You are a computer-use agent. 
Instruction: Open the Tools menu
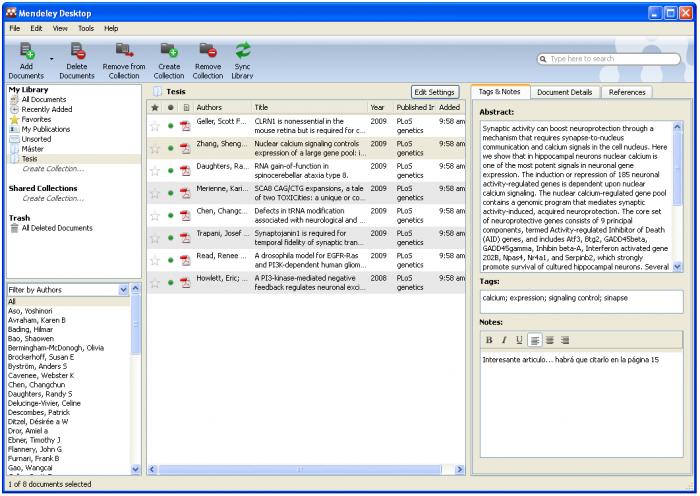click(x=86, y=28)
